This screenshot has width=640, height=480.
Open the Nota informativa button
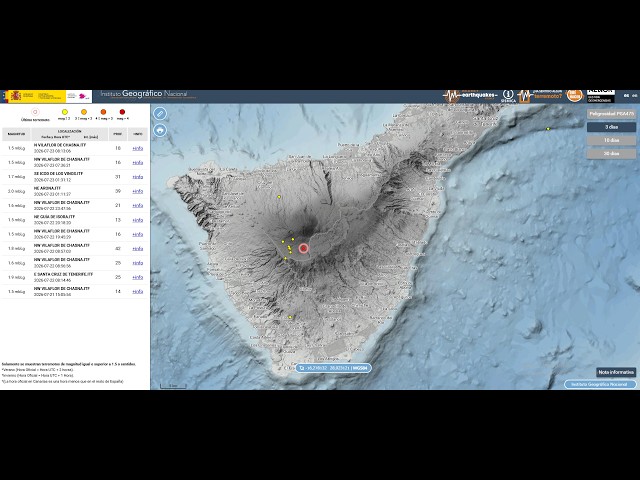pos(616,372)
